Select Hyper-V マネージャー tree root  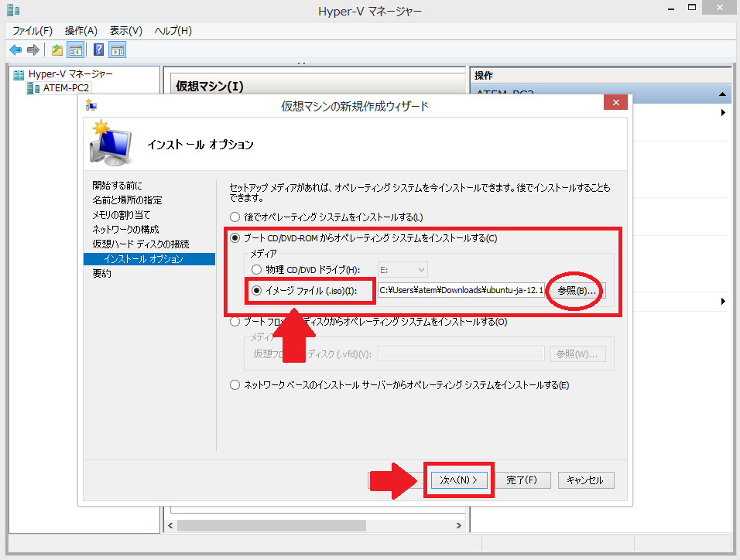pyautogui.click(x=70, y=74)
